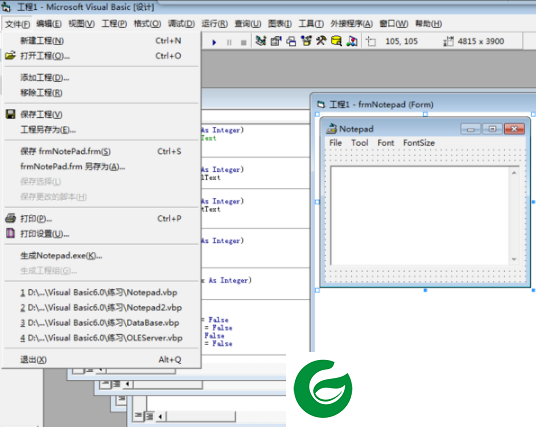Open the 图表(I) menu

pos(280,24)
